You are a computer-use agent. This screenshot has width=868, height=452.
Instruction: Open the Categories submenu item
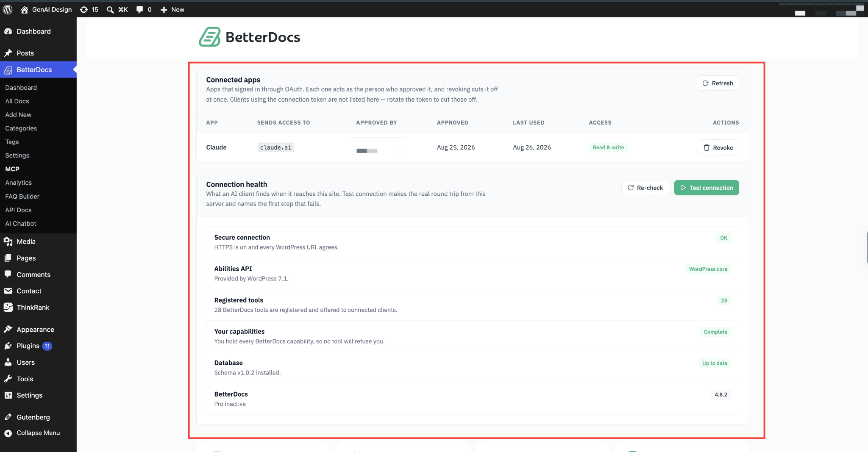[21, 128]
